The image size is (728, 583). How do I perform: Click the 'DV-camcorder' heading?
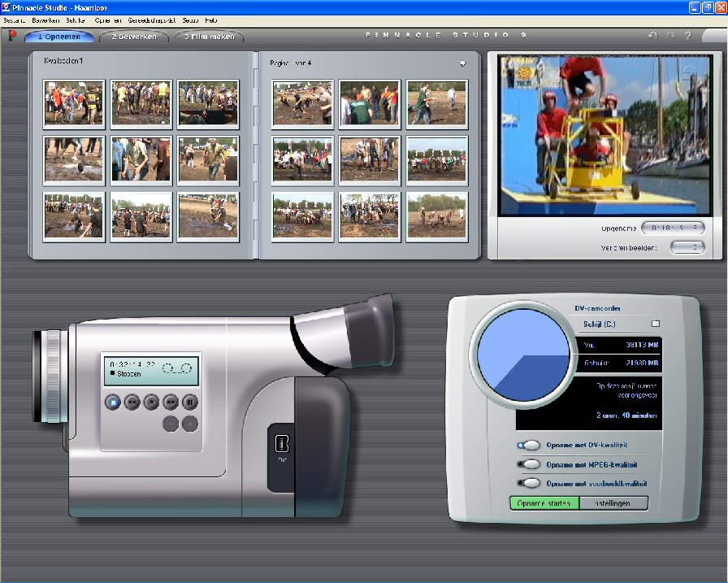(x=597, y=308)
